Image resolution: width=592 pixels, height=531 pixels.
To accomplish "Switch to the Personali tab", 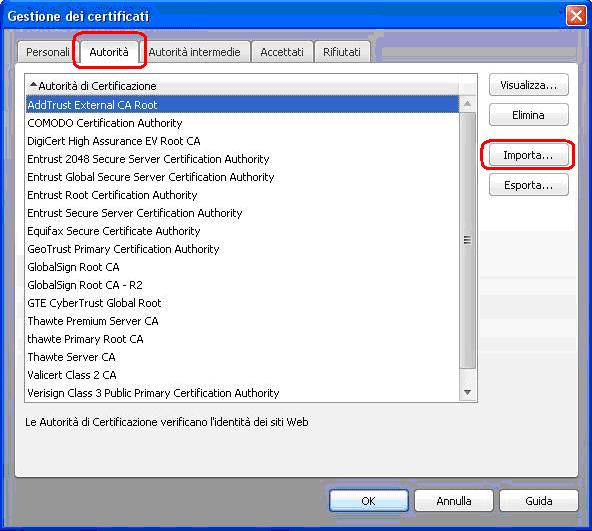I will [x=48, y=52].
